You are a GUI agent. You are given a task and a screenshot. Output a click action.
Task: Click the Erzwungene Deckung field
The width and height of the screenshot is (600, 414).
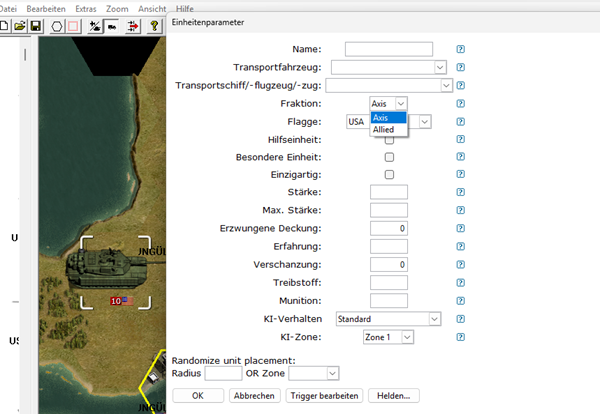[389, 228]
